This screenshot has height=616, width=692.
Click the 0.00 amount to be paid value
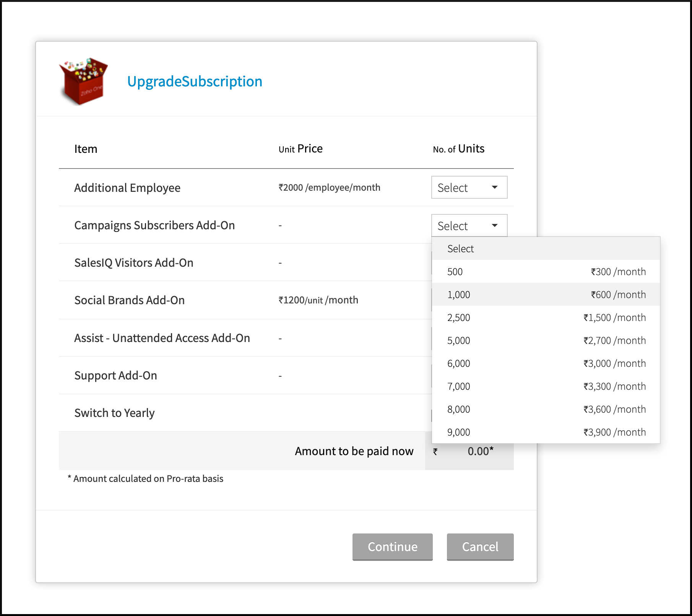pyautogui.click(x=481, y=451)
